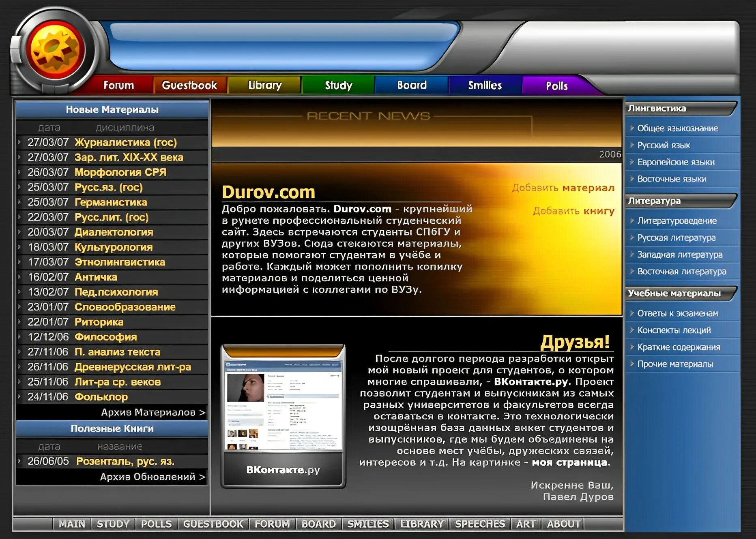This screenshot has width=756, height=539.
Task: Open Конспекты лекций section
Action: [674, 331]
